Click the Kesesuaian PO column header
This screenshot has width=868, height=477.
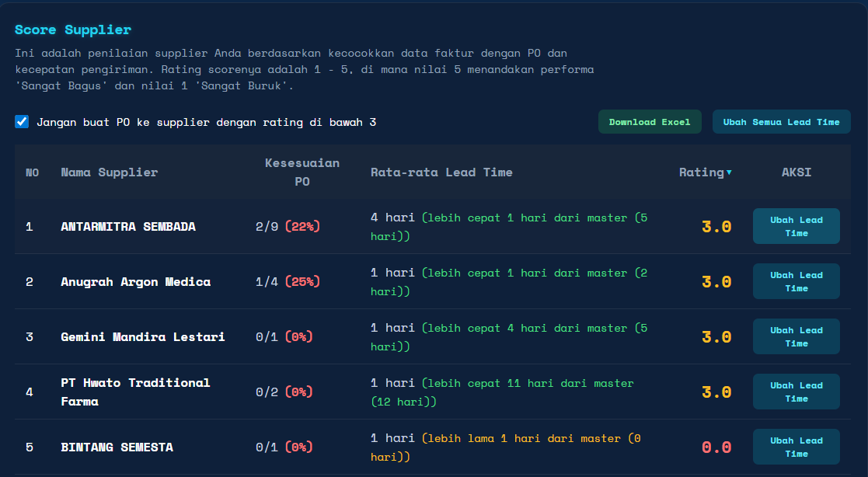[x=302, y=172]
